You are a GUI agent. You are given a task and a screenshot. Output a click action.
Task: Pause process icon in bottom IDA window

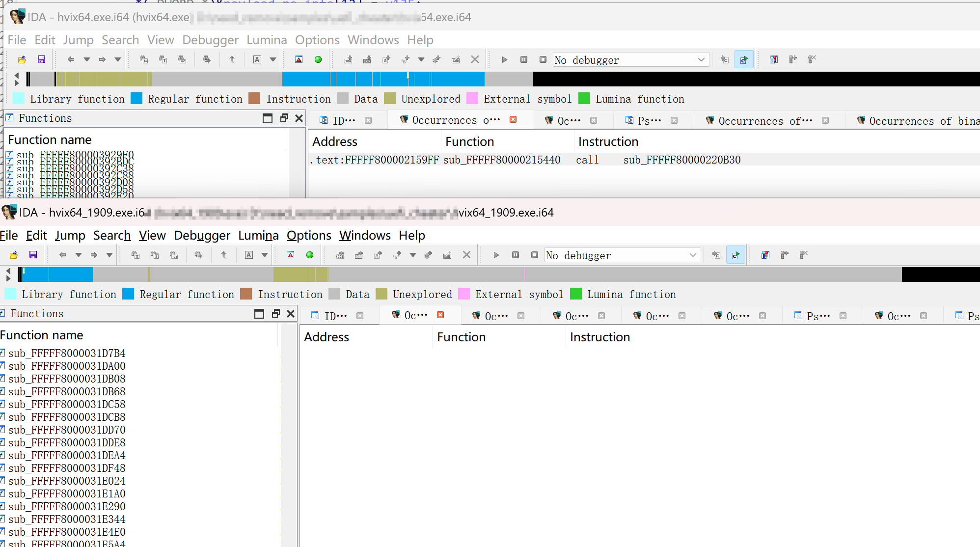(x=516, y=255)
